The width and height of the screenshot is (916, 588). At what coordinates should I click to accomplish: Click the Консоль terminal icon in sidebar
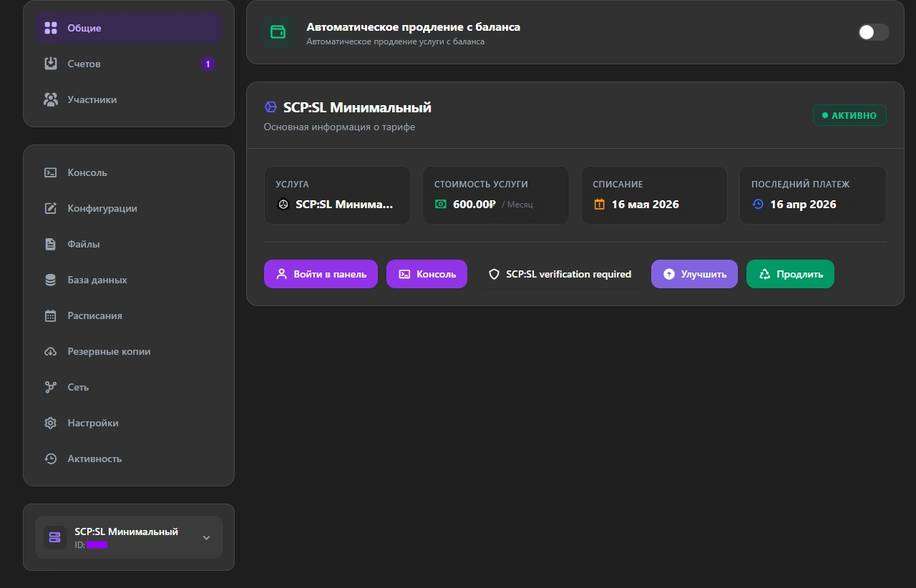click(x=51, y=172)
